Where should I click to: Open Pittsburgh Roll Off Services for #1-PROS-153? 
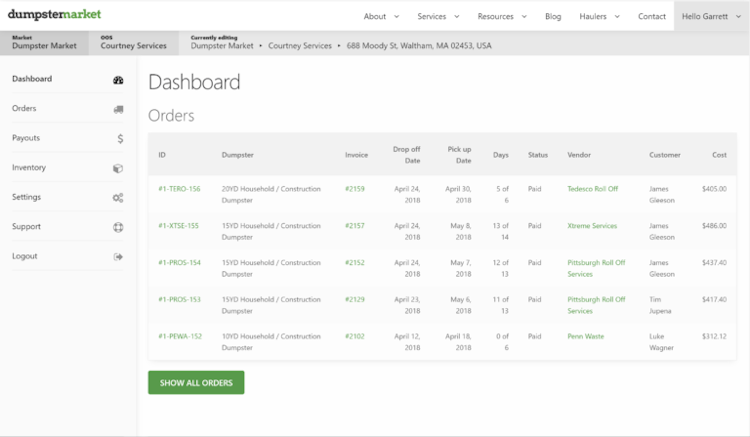coord(596,305)
